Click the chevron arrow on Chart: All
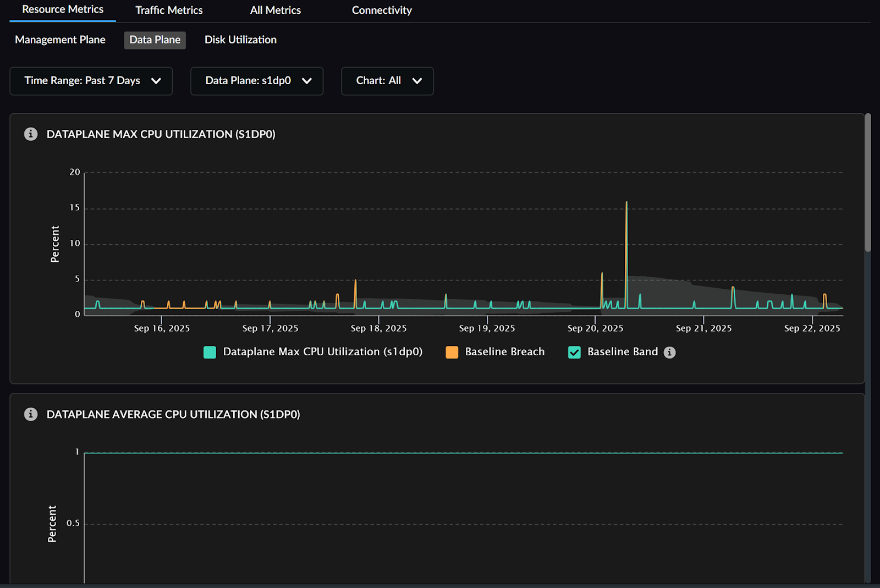 pyautogui.click(x=417, y=81)
